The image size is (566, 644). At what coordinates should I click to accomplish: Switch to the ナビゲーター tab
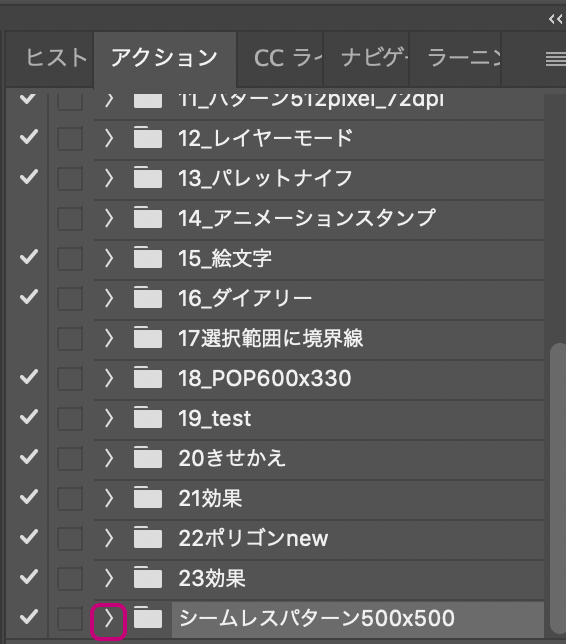coord(366,58)
